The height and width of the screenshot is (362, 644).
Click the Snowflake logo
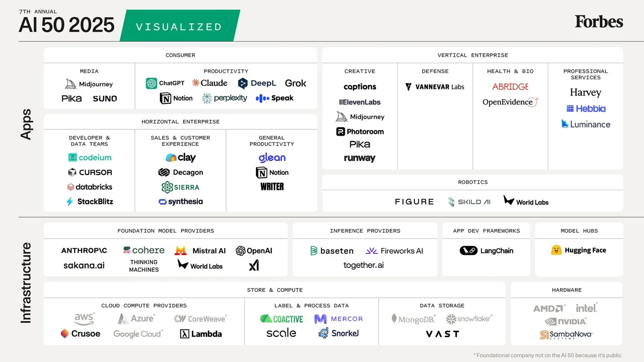click(469, 319)
